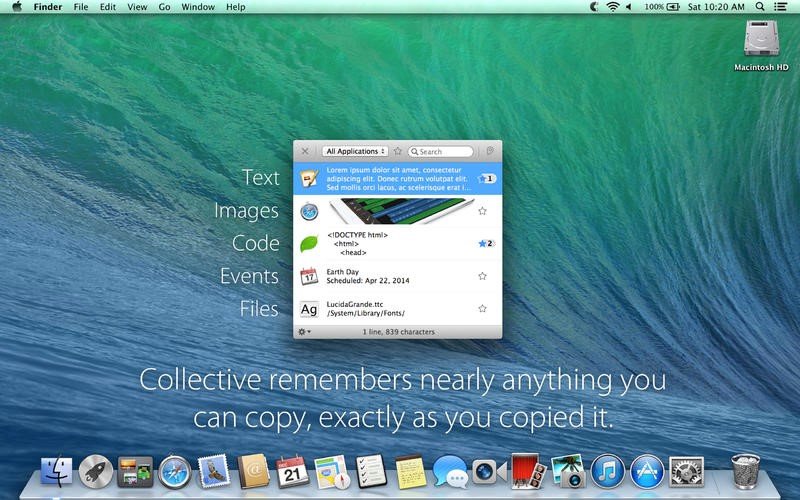The image size is (800, 500).
Task: Open the Window menu
Action: click(198, 7)
